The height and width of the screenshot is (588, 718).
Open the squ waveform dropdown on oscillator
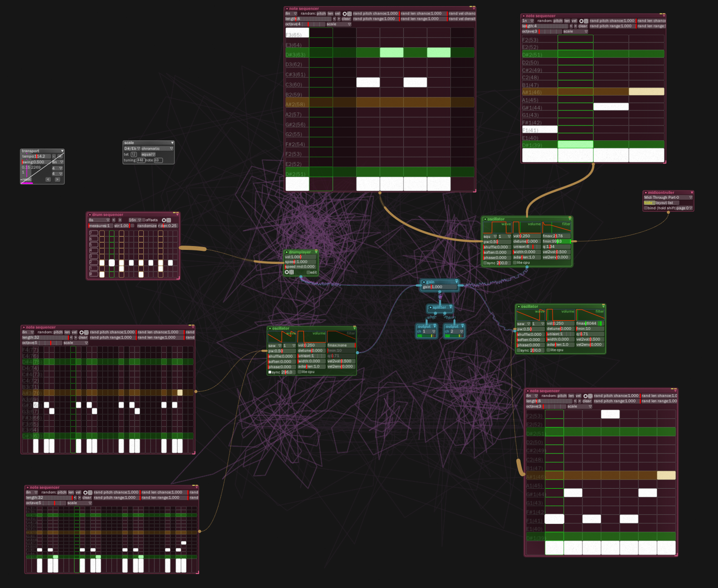click(489, 236)
